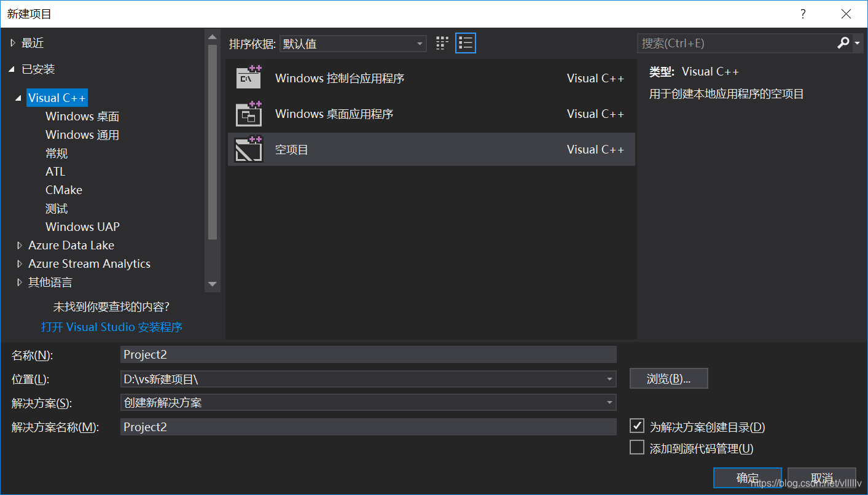Click the tree scrollbar down arrow

(x=213, y=284)
